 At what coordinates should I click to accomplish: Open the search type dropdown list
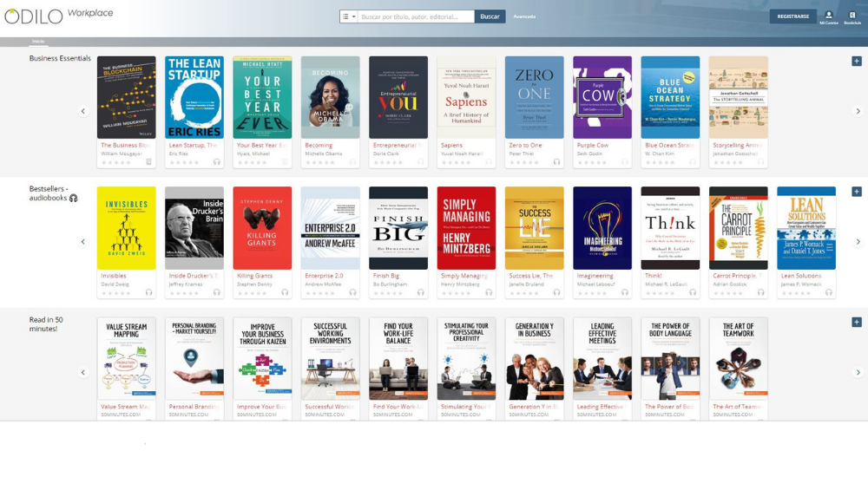click(348, 16)
